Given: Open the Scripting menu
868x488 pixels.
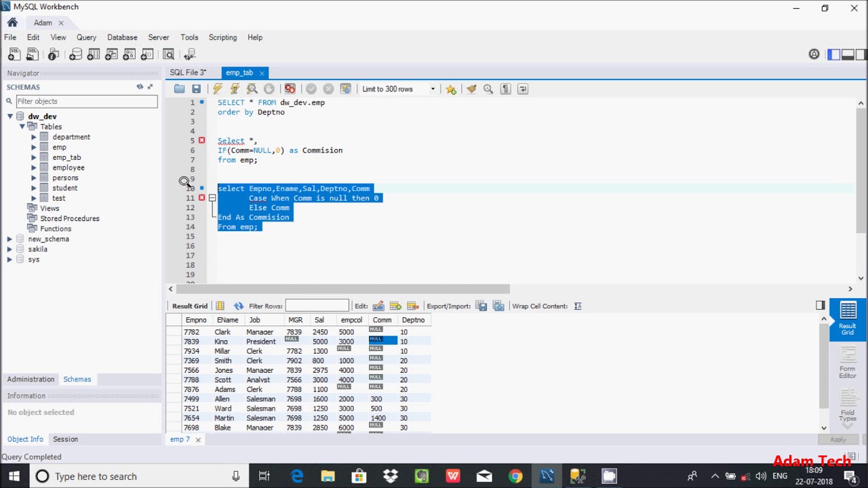Looking at the screenshot, I should (222, 37).
